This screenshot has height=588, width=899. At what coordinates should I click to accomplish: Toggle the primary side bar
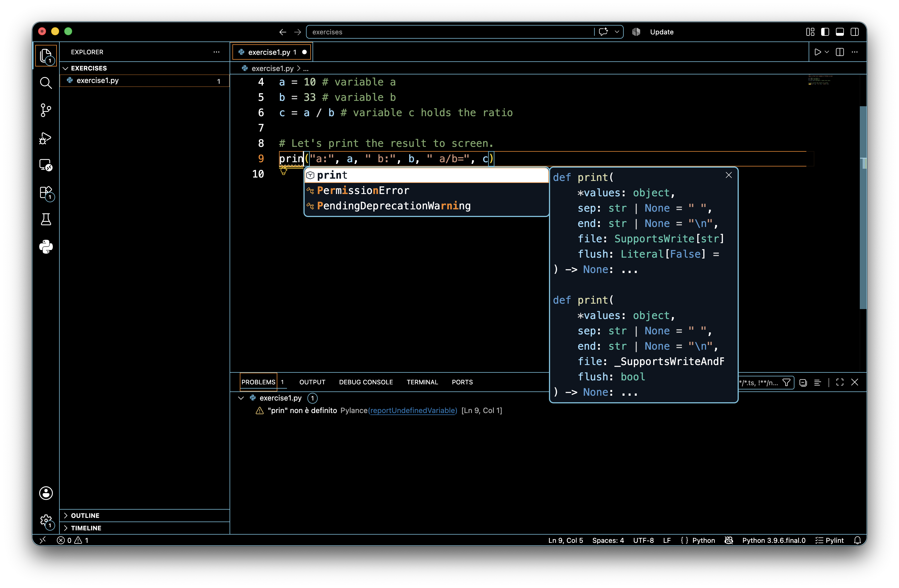coord(825,32)
